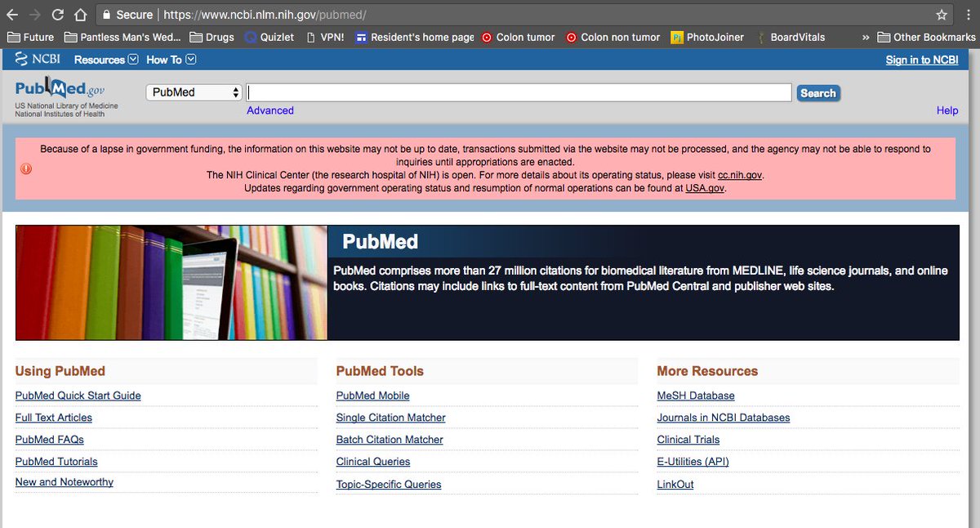Visit the USA.gov link
The image size is (980, 528).
pyautogui.click(x=705, y=188)
